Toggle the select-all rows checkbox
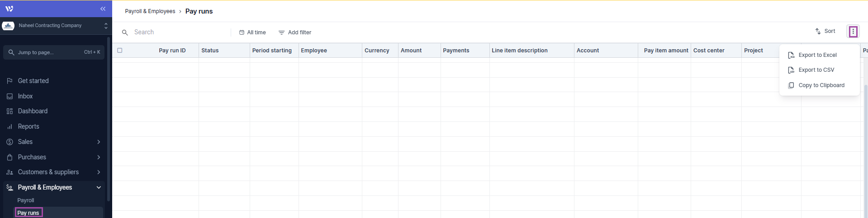The height and width of the screenshot is (218, 868). point(120,51)
